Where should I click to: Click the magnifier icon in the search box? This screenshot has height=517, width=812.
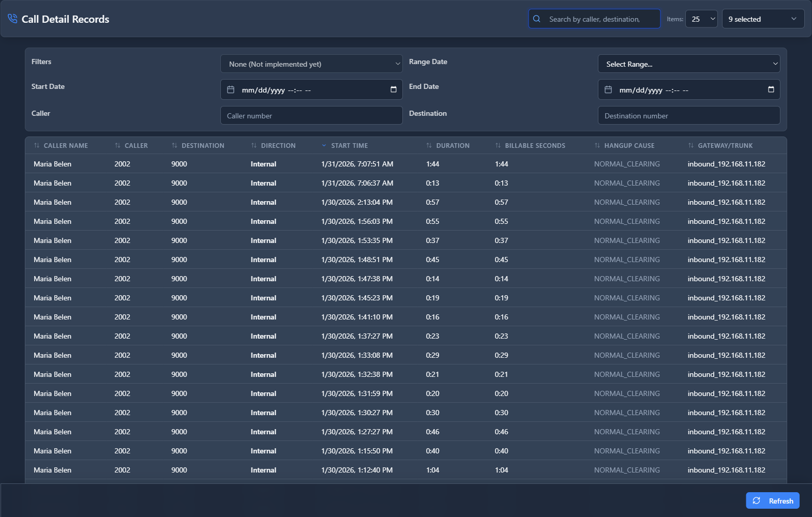click(x=537, y=19)
